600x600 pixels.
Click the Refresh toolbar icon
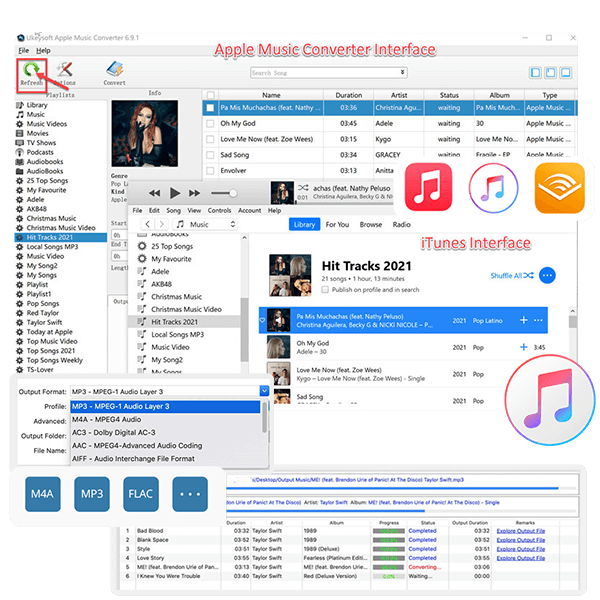pos(31,73)
